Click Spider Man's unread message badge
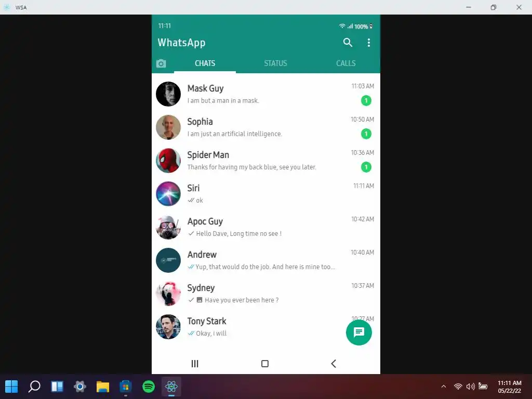The height and width of the screenshot is (399, 532). [x=366, y=167]
